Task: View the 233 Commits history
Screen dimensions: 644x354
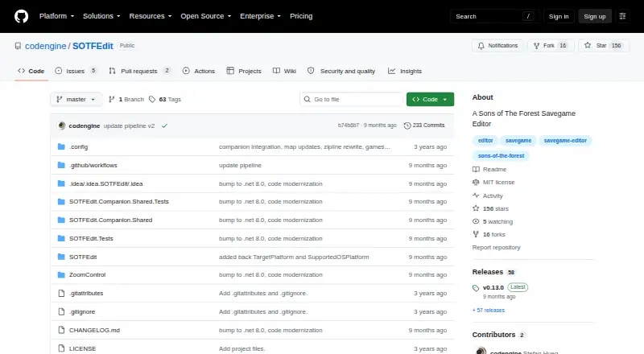Action: coord(424,126)
